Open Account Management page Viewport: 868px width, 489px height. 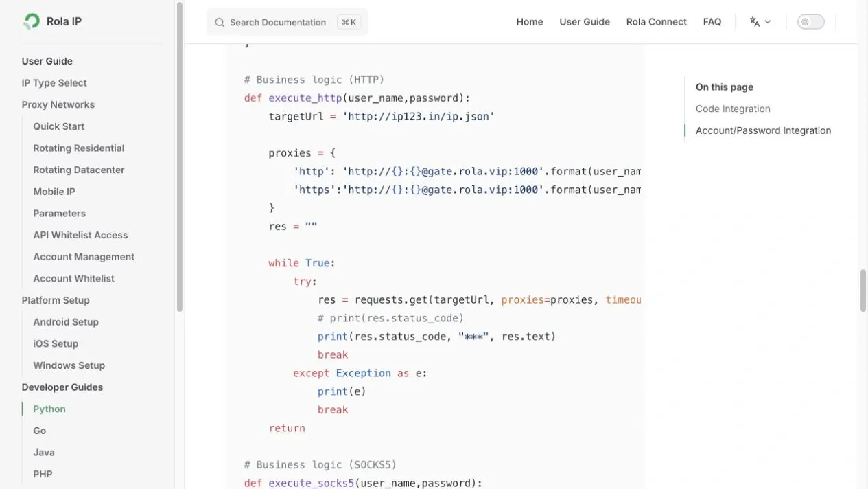pos(84,257)
